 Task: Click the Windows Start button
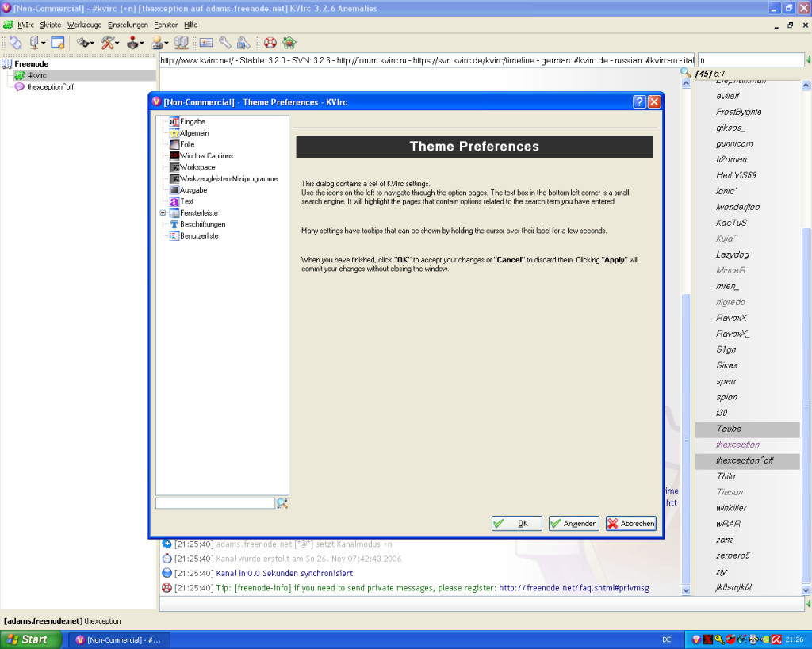pos(31,639)
